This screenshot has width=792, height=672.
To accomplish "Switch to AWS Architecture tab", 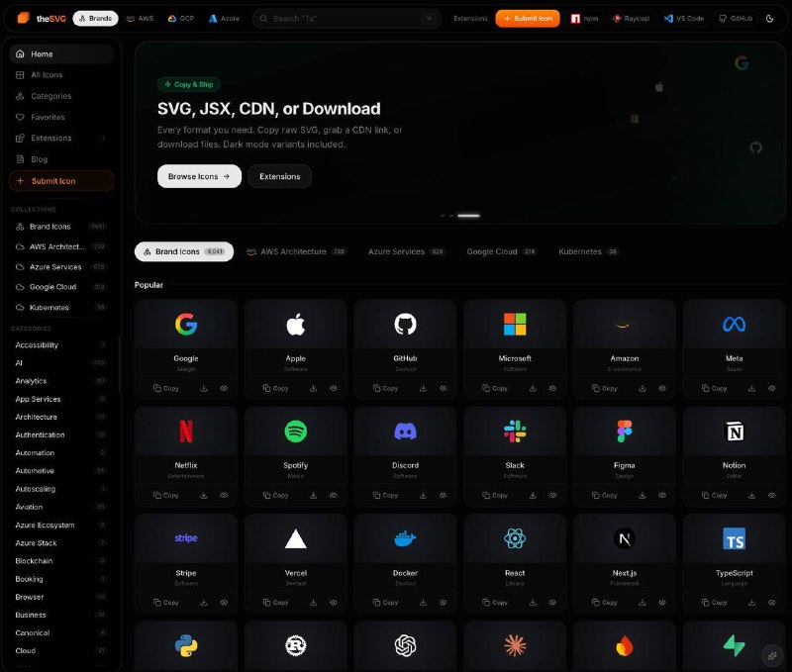I will tap(296, 251).
